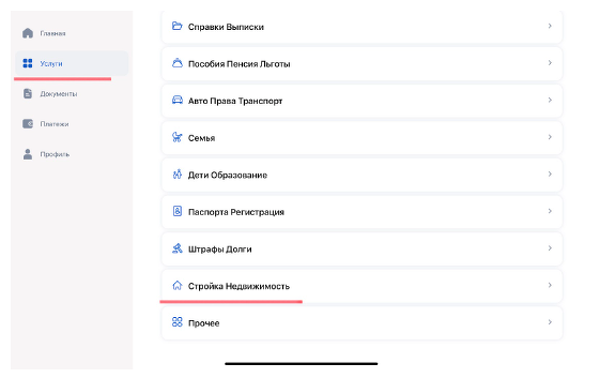Expand Справки Выписки using its chevron
600x378 pixels.
[550, 26]
